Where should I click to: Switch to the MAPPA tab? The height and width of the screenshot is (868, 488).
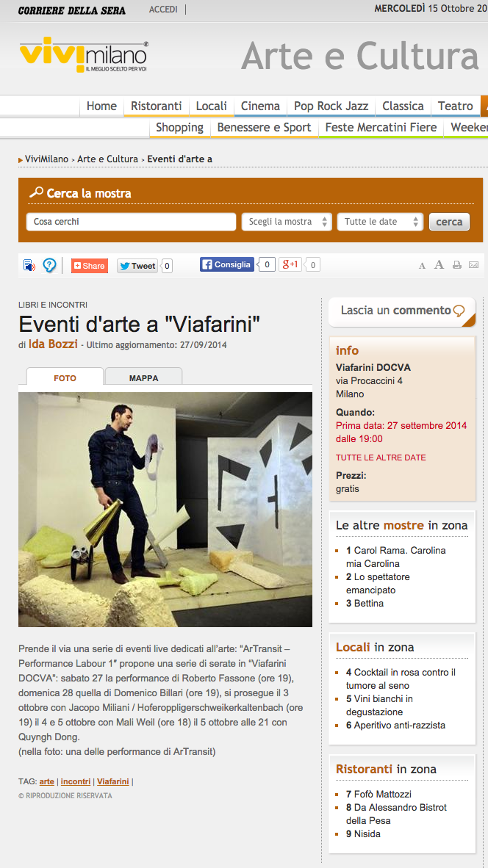click(143, 378)
